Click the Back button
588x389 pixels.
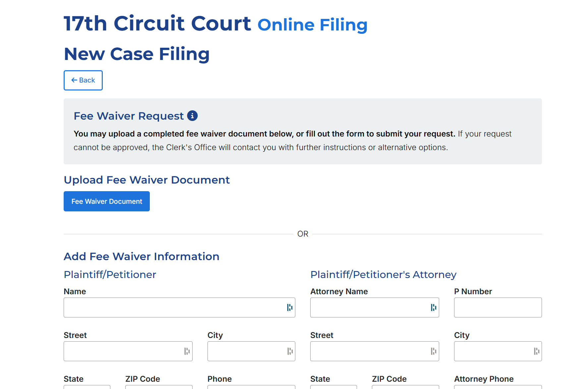(83, 80)
